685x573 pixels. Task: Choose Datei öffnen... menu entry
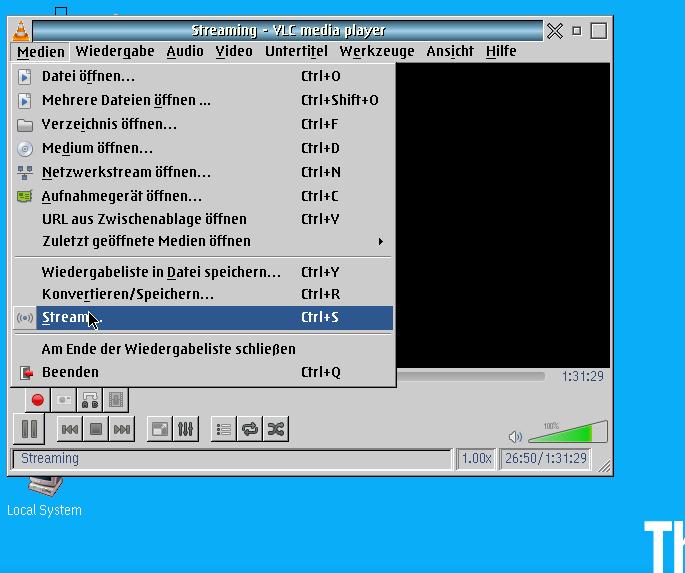pos(203,76)
